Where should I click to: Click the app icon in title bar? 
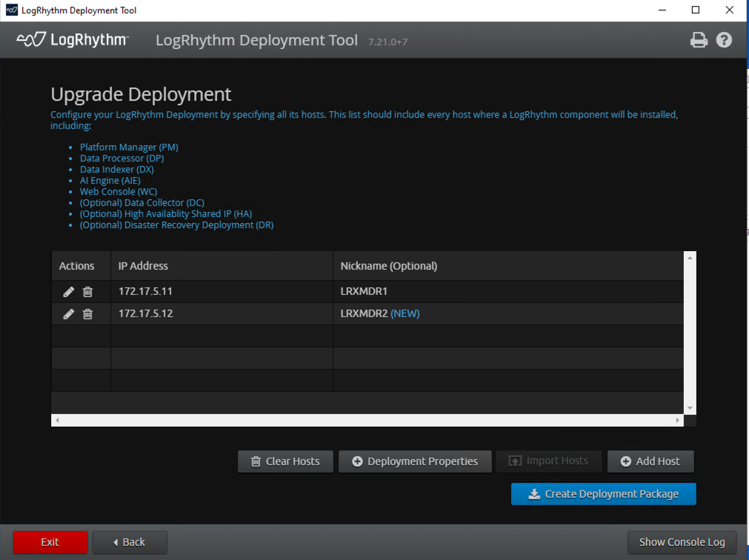coord(11,10)
